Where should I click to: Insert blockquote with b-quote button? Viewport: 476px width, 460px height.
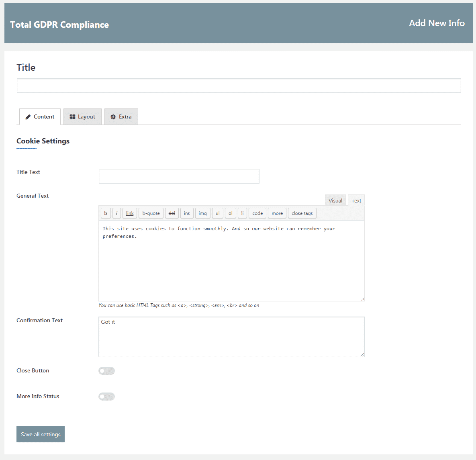[x=151, y=213]
